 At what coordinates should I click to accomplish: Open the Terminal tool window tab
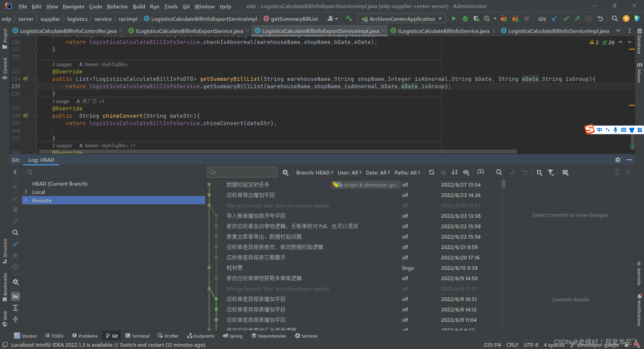coord(137,336)
